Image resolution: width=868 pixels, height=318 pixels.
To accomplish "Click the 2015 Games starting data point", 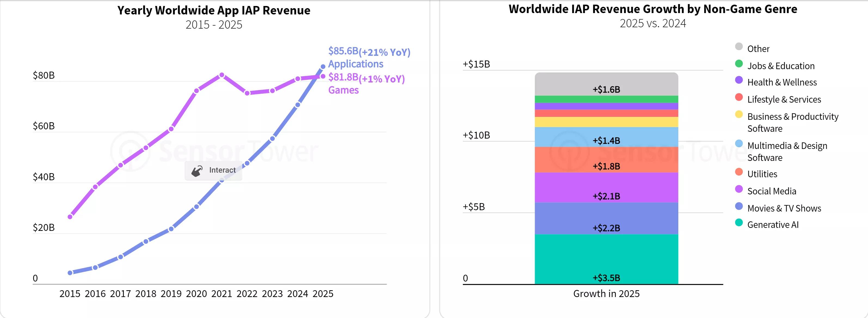I will [70, 217].
